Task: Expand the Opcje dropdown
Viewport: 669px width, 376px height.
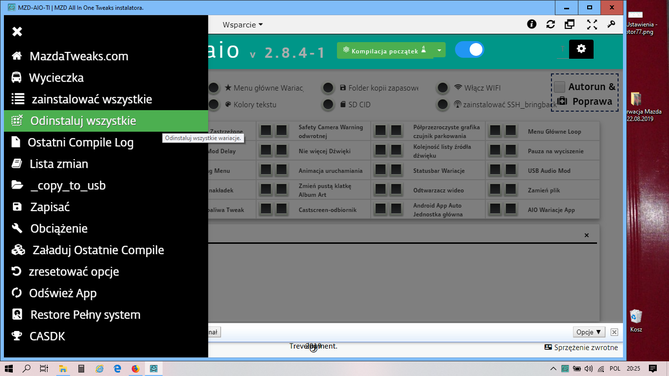Action: [588, 332]
